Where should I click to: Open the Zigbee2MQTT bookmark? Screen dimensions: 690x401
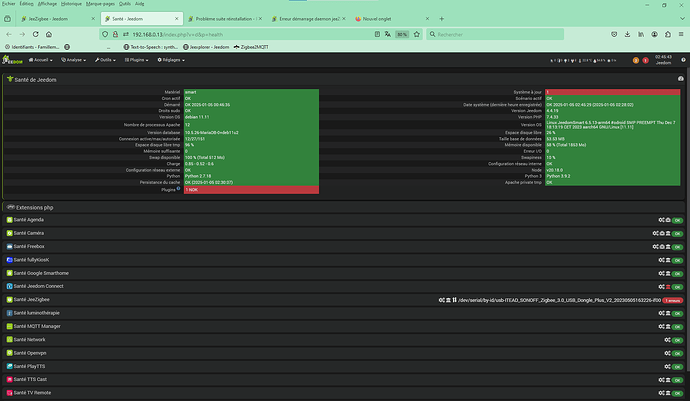[x=251, y=47]
